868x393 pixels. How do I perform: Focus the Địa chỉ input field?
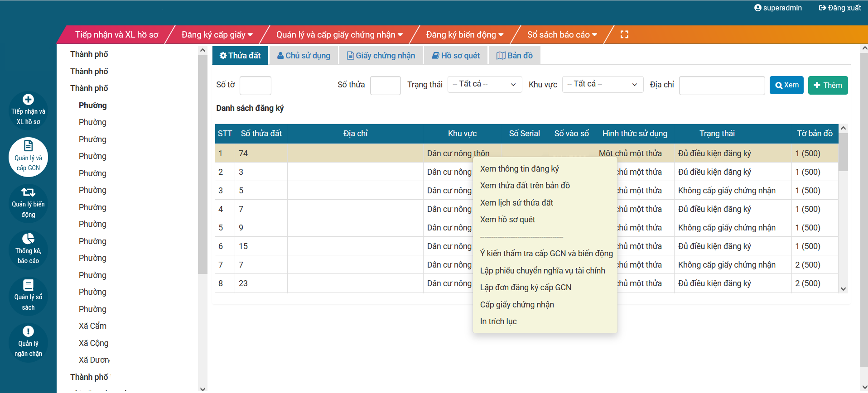pyautogui.click(x=722, y=85)
